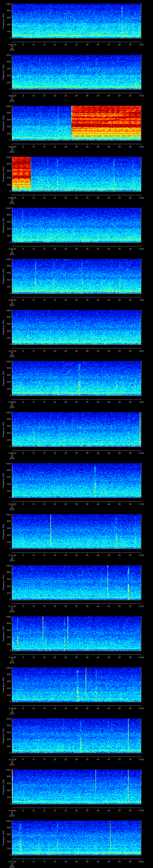153x868 pixels.
Task: Click the '9:01:00' start time label
Action: click(x=12, y=44)
